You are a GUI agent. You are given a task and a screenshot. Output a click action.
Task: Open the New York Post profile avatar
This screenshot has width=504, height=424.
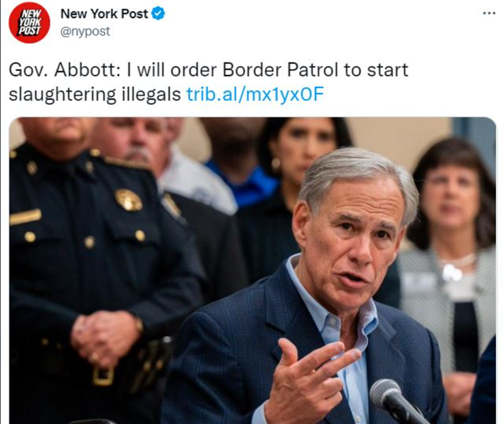(29, 23)
